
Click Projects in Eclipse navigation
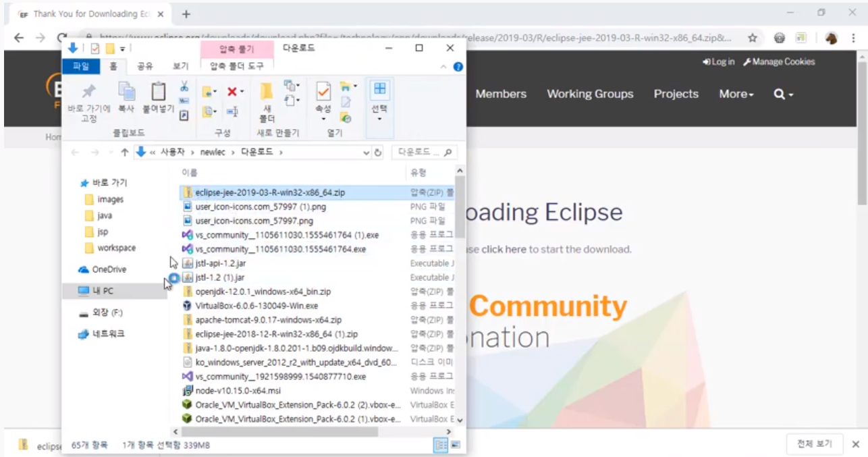(676, 94)
